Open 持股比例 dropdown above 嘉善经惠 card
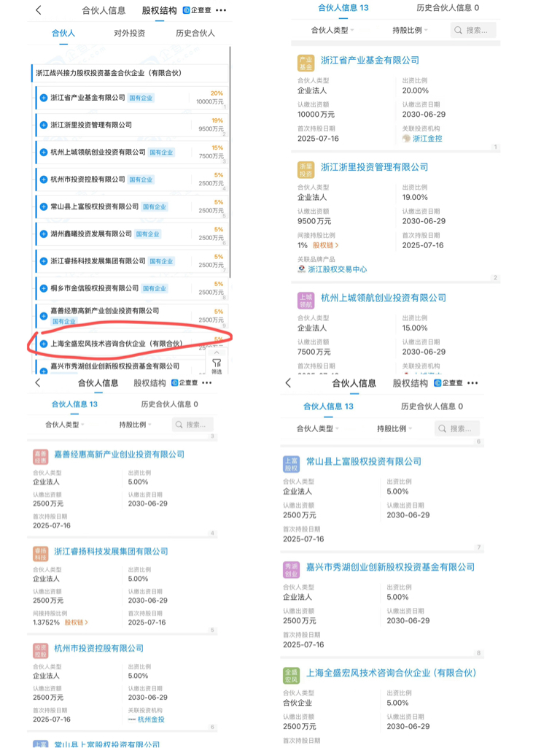Viewport: 560px width, 748px height. pos(135,424)
